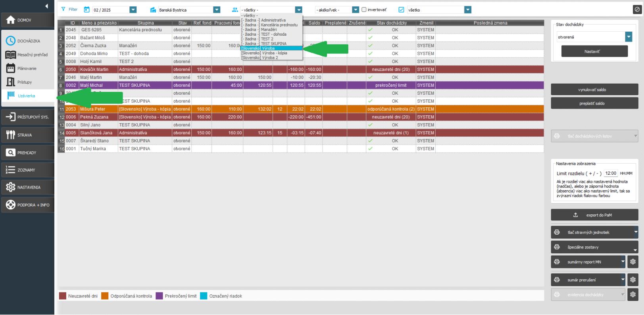Open settings gear next to sumár prerušení
The height and width of the screenshot is (315, 644).
pyautogui.click(x=633, y=280)
